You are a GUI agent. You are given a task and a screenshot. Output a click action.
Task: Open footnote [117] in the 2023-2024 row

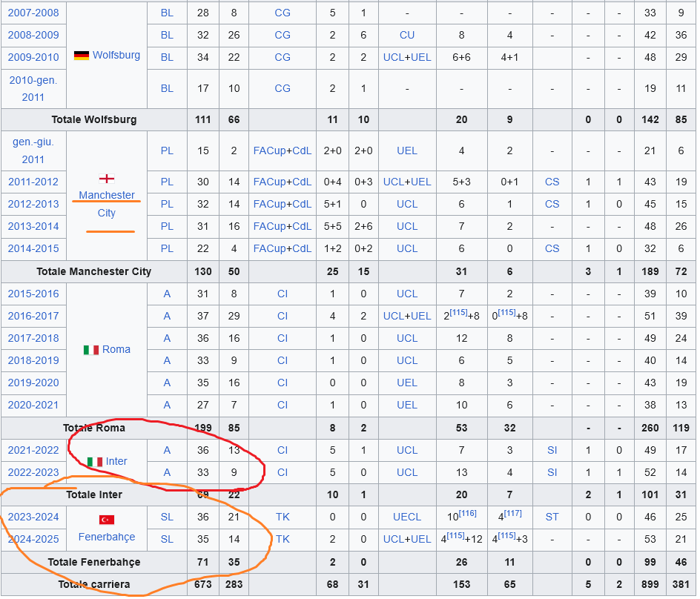point(512,513)
